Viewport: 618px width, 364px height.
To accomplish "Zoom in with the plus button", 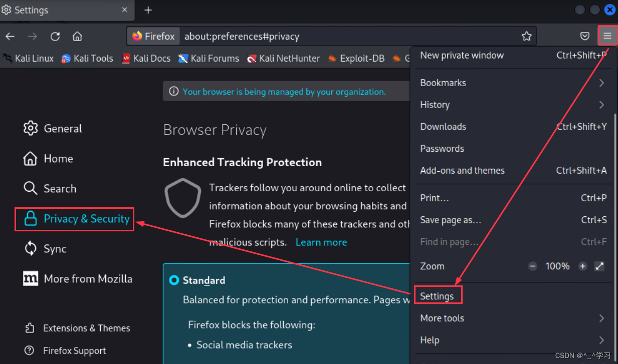I will (x=582, y=266).
